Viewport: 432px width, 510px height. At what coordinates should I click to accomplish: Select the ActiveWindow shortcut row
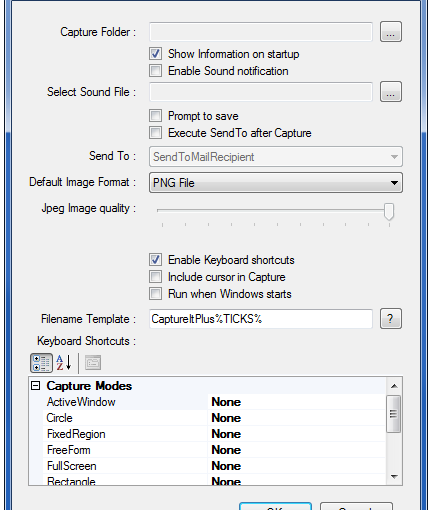(x=214, y=402)
